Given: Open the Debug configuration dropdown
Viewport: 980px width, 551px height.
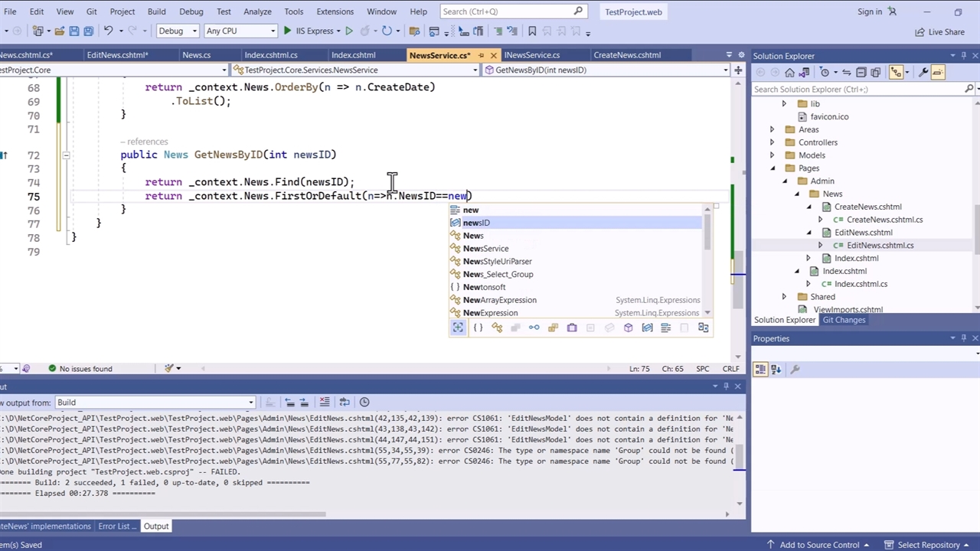Looking at the screenshot, I should tap(177, 31).
